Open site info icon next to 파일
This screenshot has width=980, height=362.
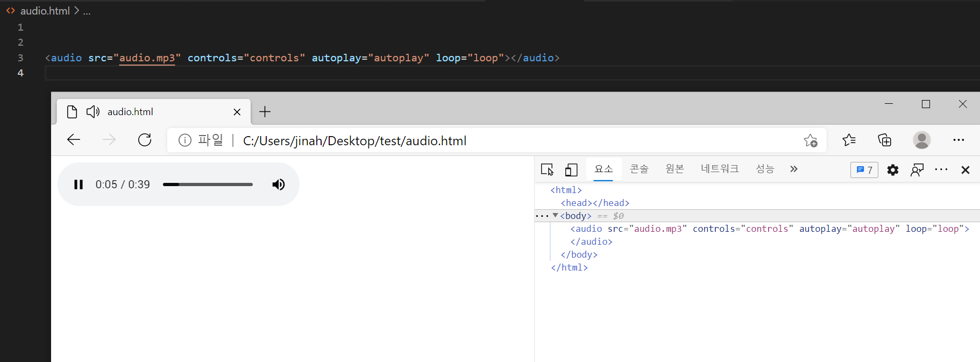[185, 140]
